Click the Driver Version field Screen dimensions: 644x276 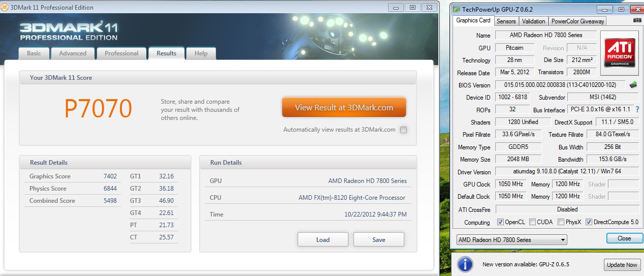[x=567, y=172]
